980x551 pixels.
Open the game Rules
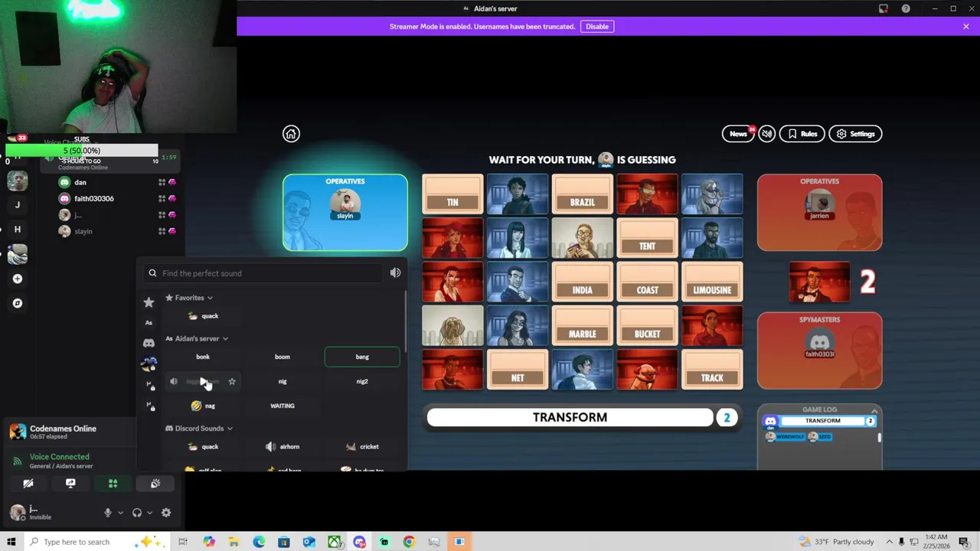point(802,134)
